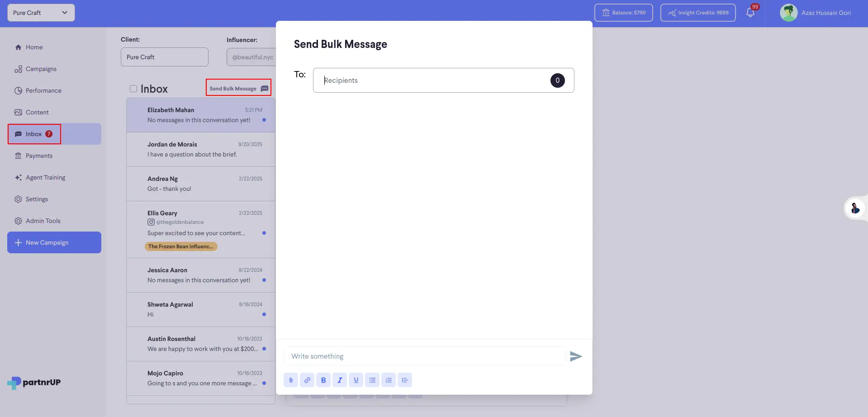Click the Campaigns sidebar icon

(x=18, y=69)
